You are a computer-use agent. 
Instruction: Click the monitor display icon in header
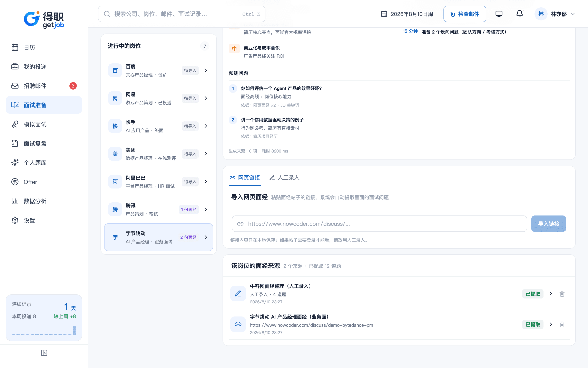pyautogui.click(x=499, y=14)
